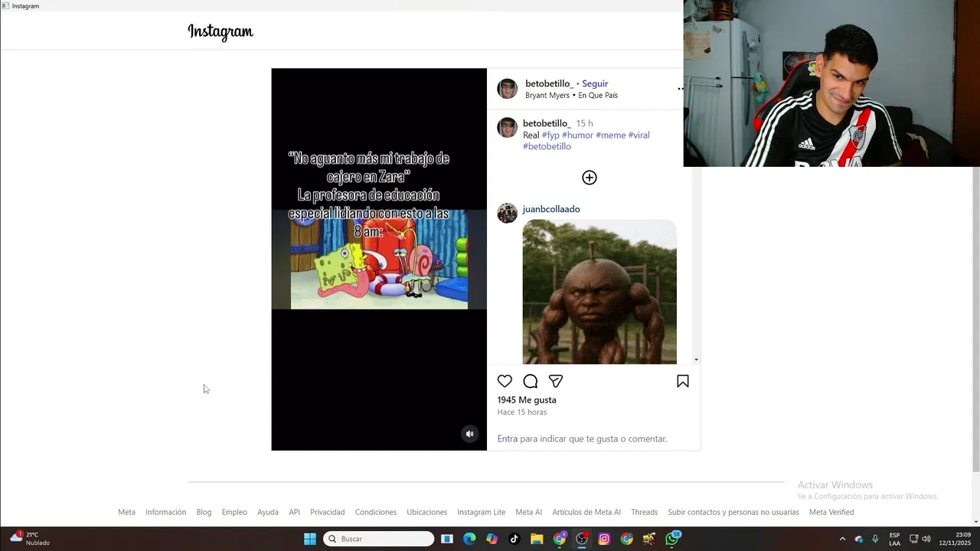Image resolution: width=980 pixels, height=551 pixels.
Task: Open the volume control in the tray
Action: [926, 539]
